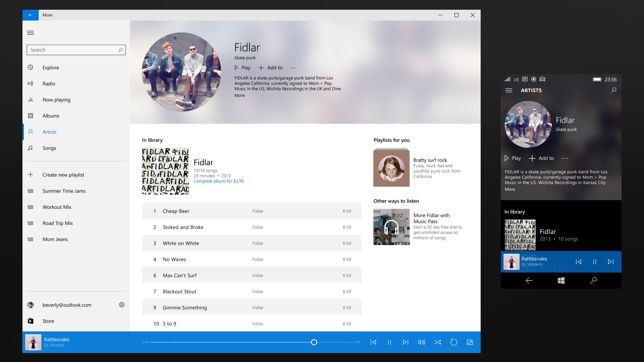Image resolution: width=644 pixels, height=362 pixels.
Task: Go to Albums in the sidebar
Action: pyautogui.click(x=51, y=116)
